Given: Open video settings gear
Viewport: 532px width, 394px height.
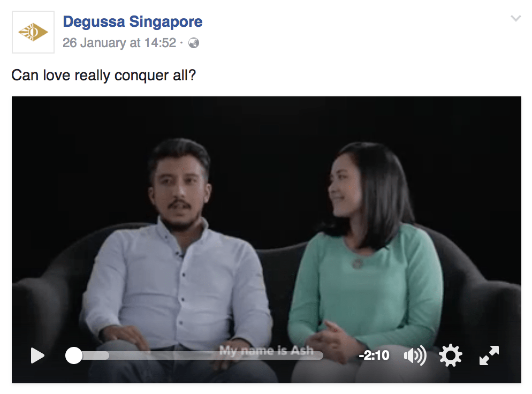Looking at the screenshot, I should [450, 355].
